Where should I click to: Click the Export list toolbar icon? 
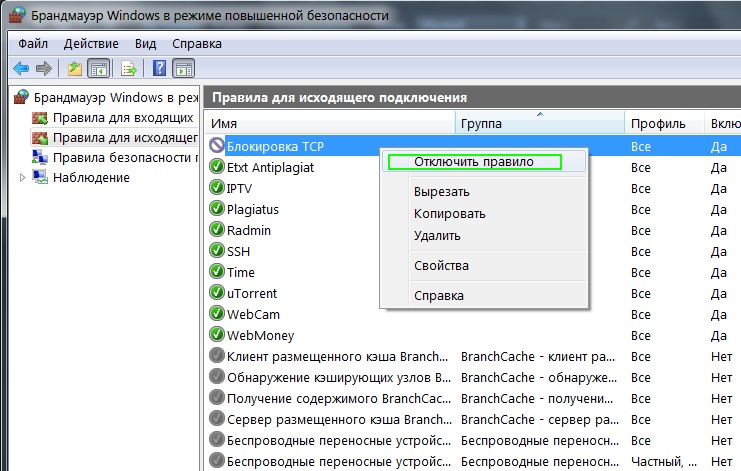point(129,69)
